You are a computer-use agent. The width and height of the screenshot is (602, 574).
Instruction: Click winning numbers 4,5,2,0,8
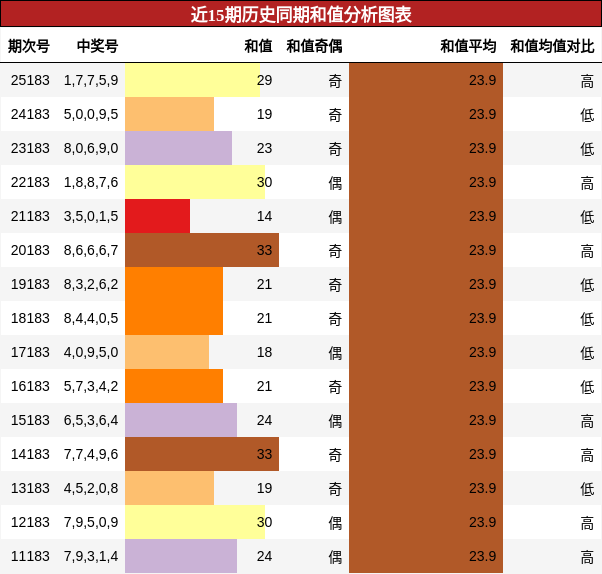point(91,488)
